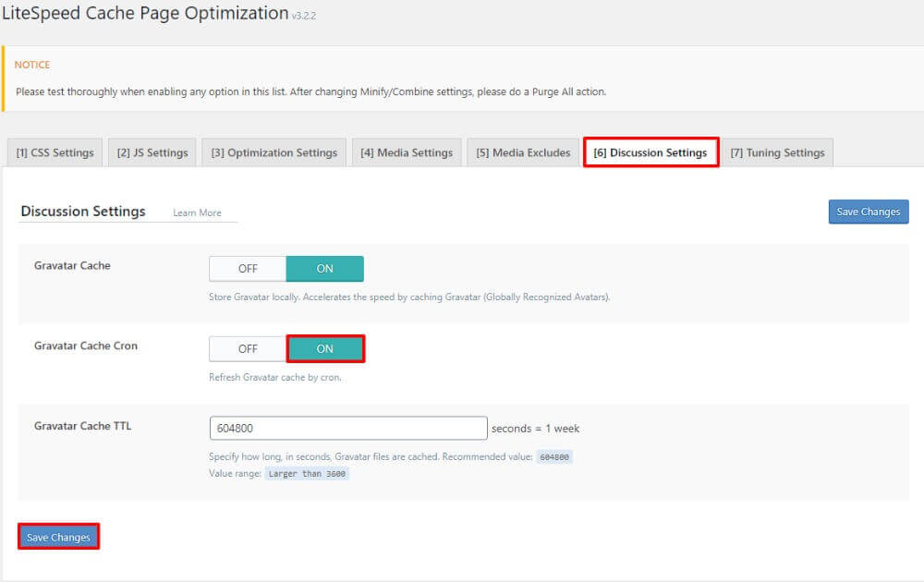Open the CSS Settings tab
This screenshot has height=582, width=924.
pyautogui.click(x=55, y=152)
